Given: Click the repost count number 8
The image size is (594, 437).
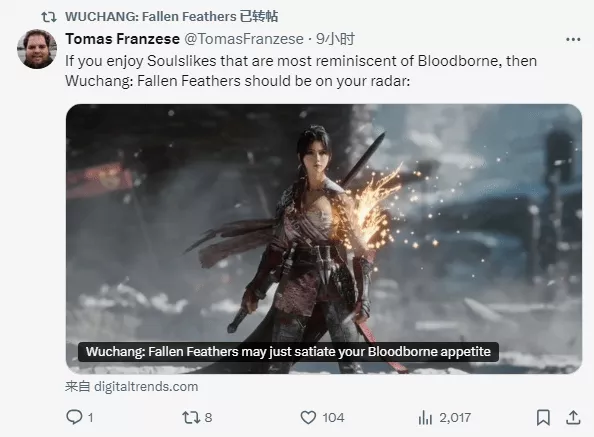Looking at the screenshot, I should point(208,418).
